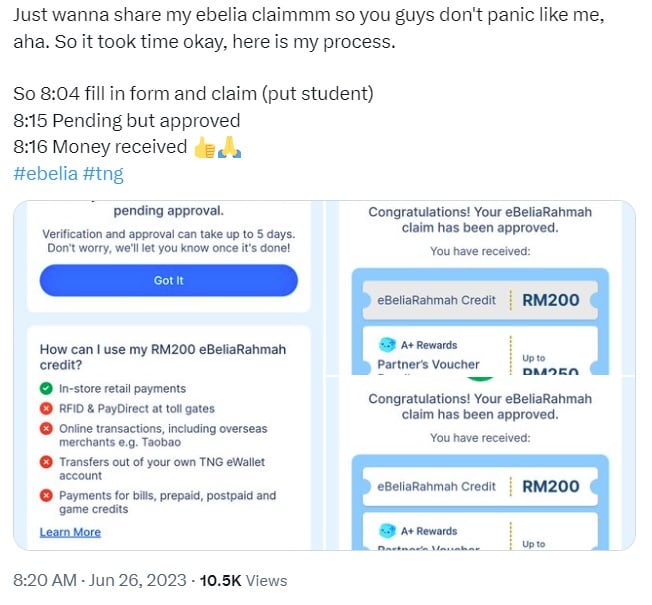Click the praying hands emoji
Viewport: 652px width, 605px height.
pos(230,148)
